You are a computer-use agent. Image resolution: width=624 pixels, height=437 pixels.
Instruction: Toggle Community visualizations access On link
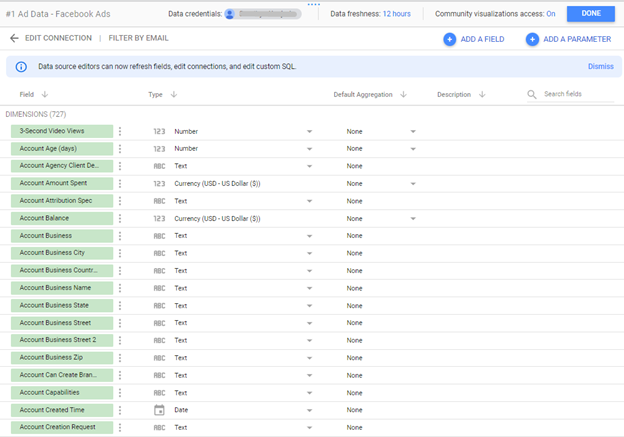point(551,14)
